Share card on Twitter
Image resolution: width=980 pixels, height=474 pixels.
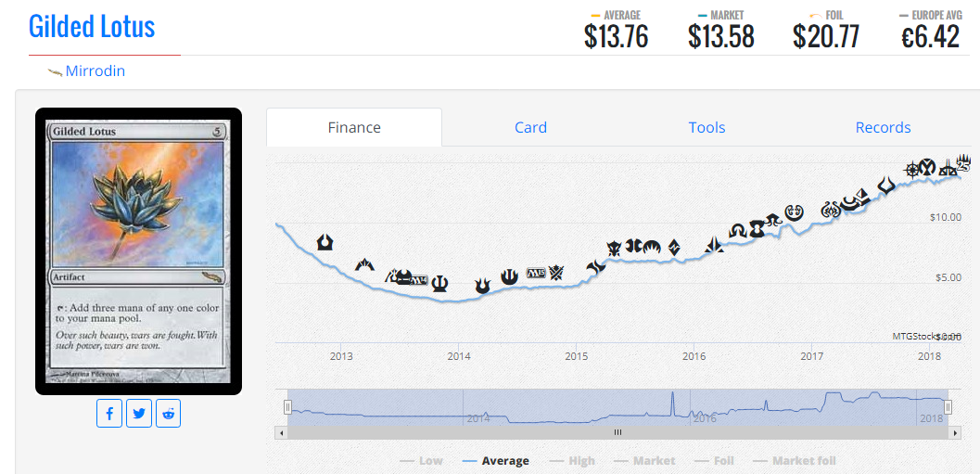(x=139, y=414)
